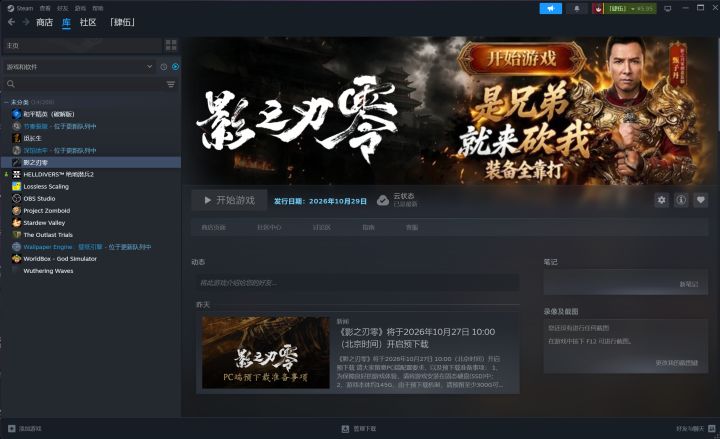Open the 讨论区 discussions link

[x=321, y=227]
